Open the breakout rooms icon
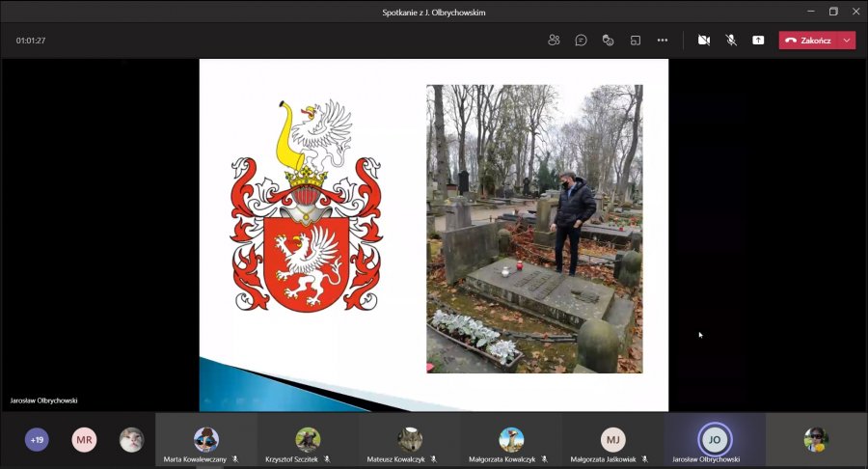 (635, 41)
